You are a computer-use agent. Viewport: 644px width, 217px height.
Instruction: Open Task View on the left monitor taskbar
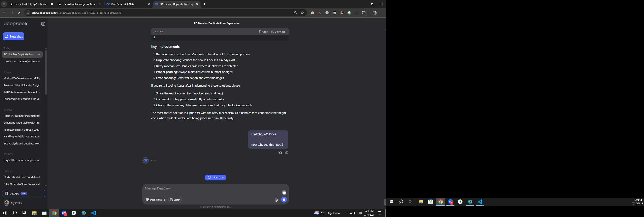click(24, 213)
